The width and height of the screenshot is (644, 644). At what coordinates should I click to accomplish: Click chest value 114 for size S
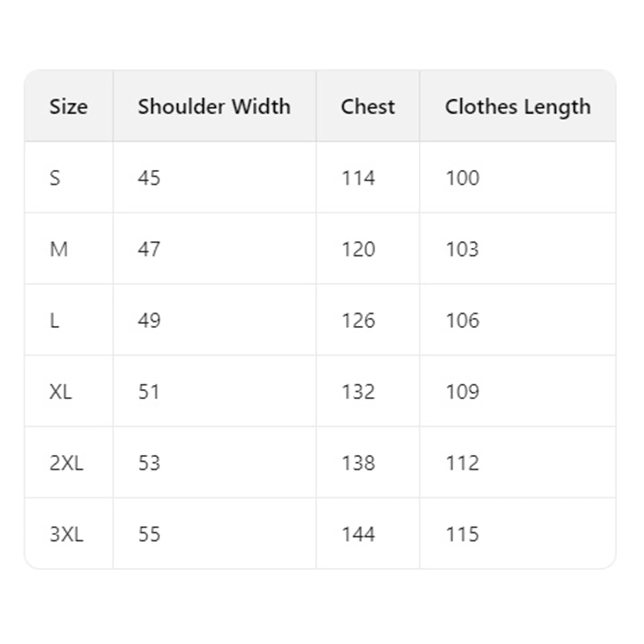click(358, 178)
